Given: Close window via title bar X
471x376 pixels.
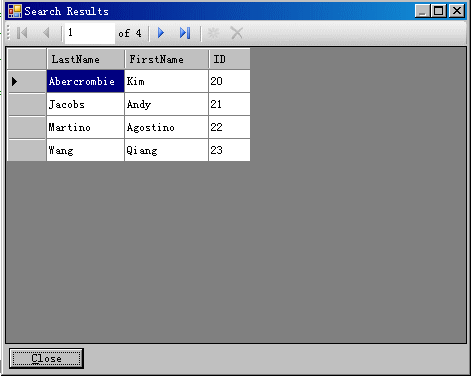Looking at the screenshot, I should (x=457, y=11).
